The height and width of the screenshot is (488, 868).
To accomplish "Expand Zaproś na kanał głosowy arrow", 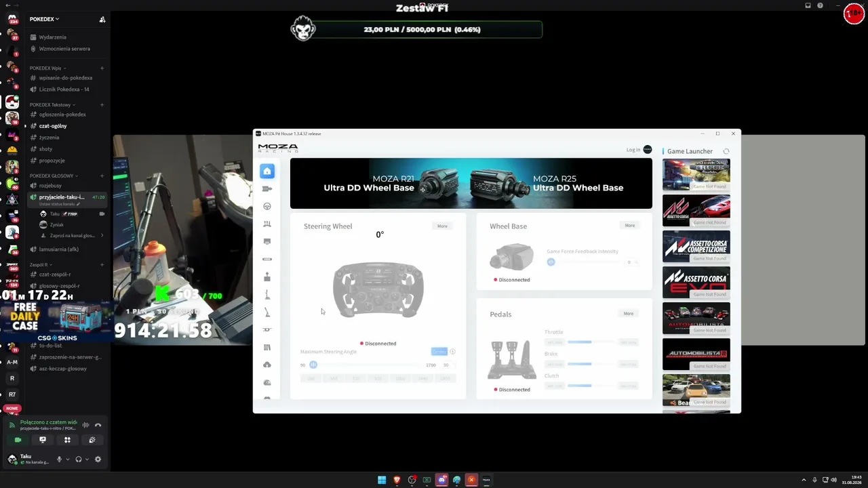I will pos(102,236).
